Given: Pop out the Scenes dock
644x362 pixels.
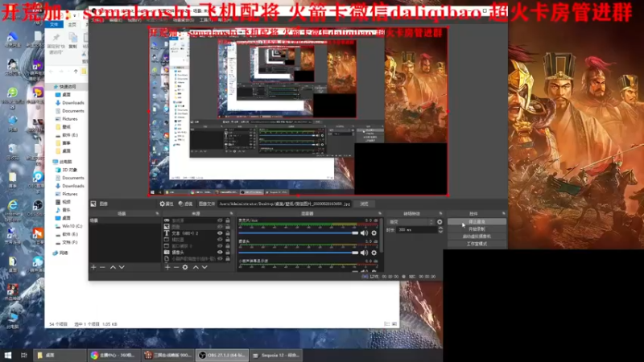Looking at the screenshot, I should [x=157, y=213].
